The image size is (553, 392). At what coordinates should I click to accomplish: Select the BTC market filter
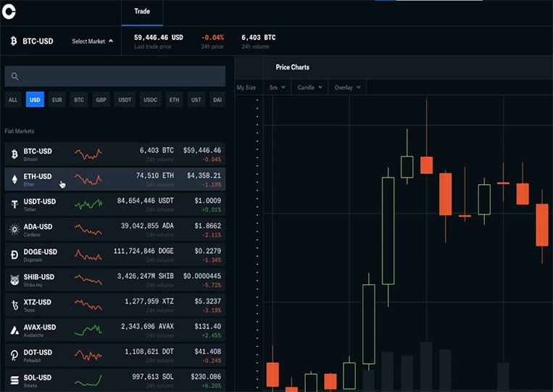[79, 100]
